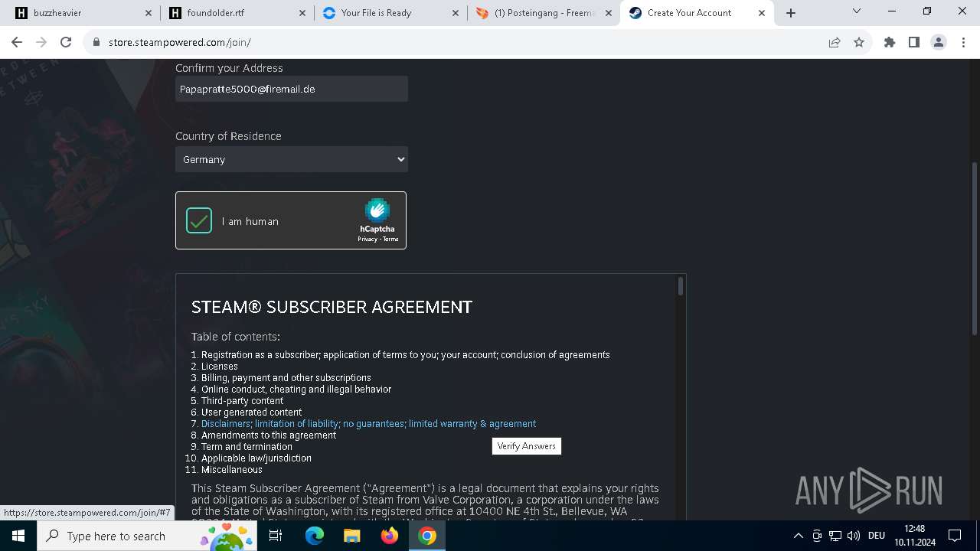This screenshot has width=980, height=551.
Task: Open the clock showing 12:48
Action: (x=914, y=536)
